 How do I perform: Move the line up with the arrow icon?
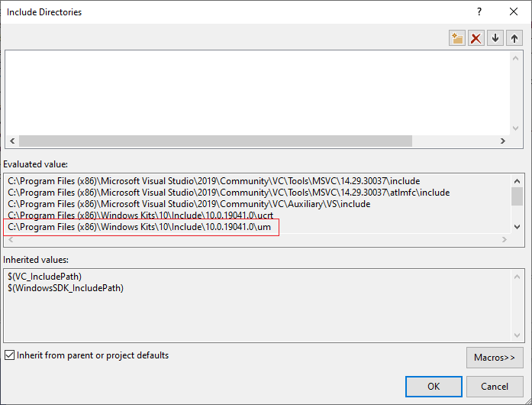(x=514, y=38)
